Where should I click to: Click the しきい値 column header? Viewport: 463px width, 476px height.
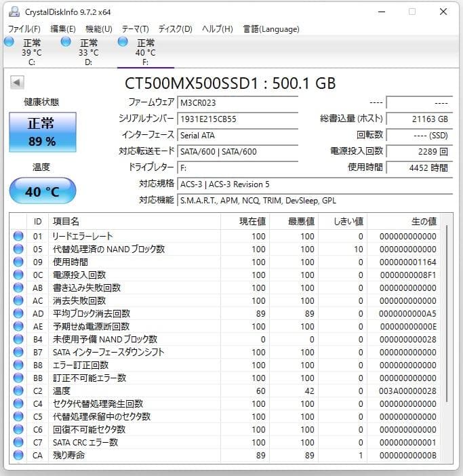pyautogui.click(x=343, y=221)
